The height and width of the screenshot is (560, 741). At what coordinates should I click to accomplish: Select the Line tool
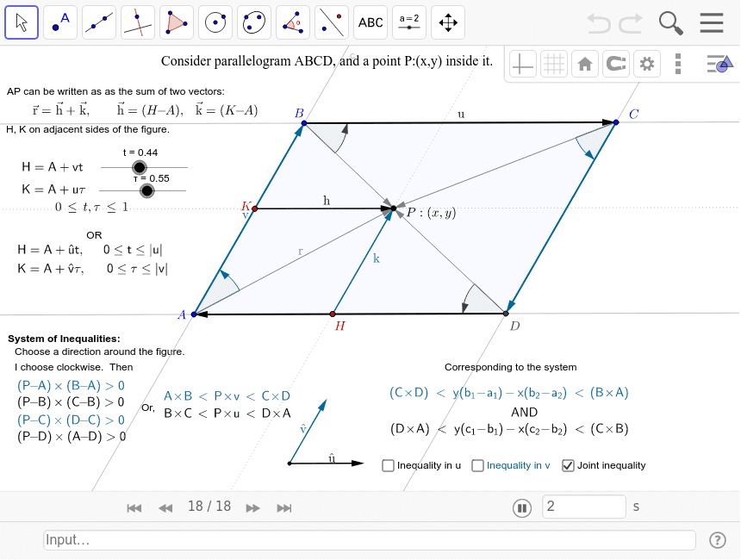pos(98,22)
